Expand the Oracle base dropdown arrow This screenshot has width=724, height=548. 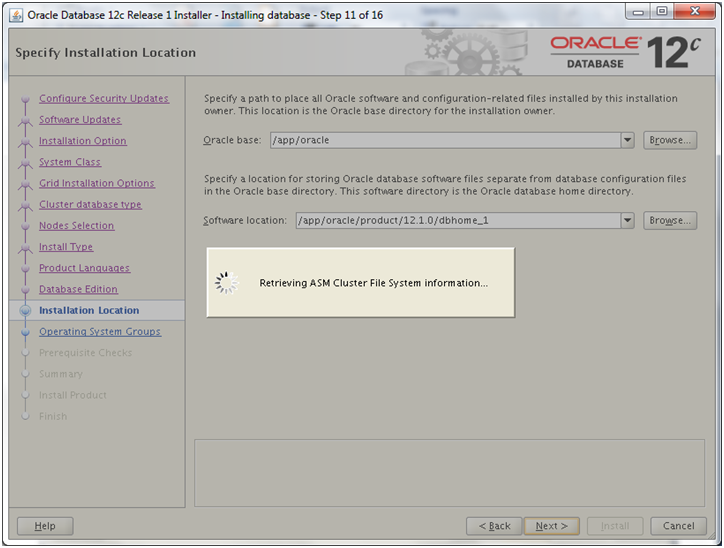(627, 140)
